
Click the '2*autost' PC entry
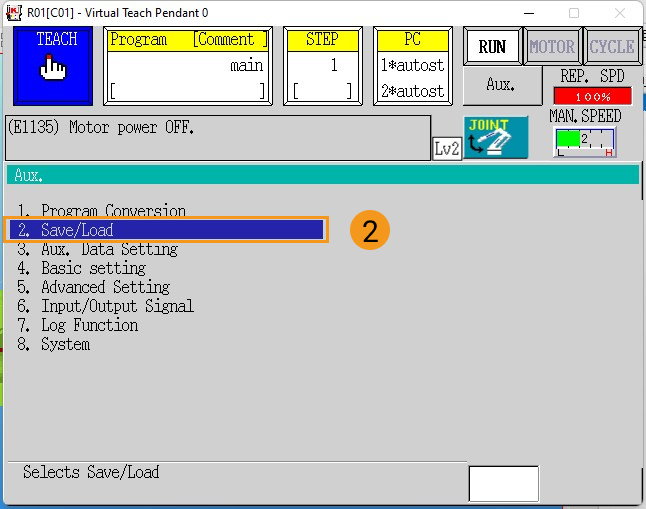412,91
